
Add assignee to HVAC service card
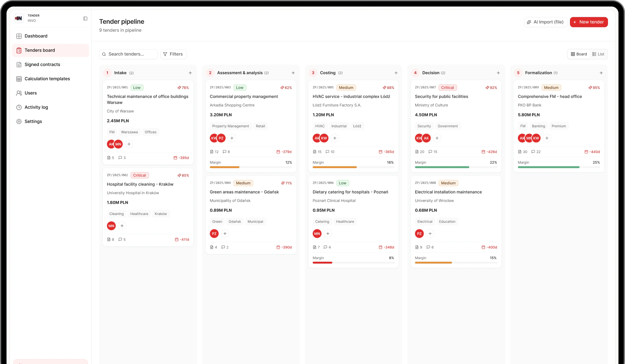[x=335, y=138]
